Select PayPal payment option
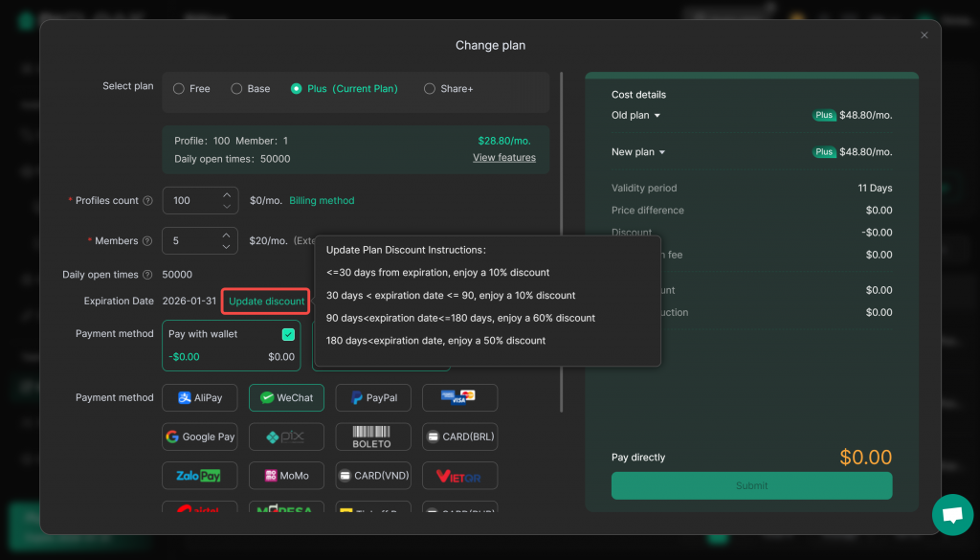The width and height of the screenshot is (980, 560). click(373, 397)
